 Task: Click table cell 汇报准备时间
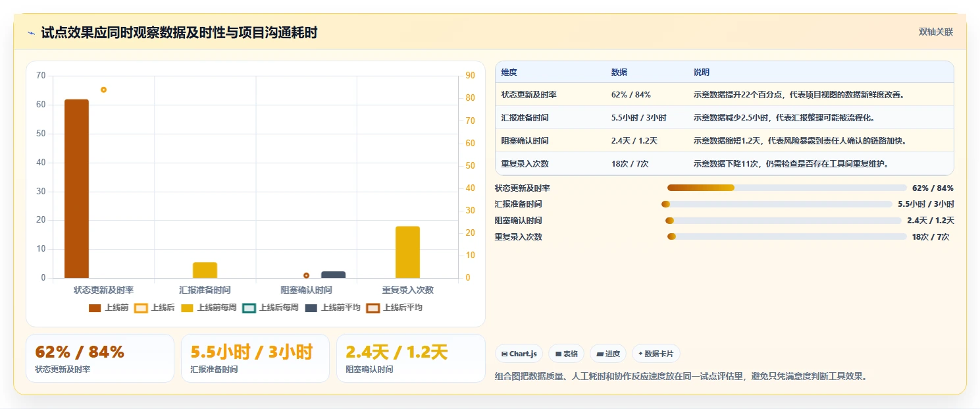click(x=525, y=118)
